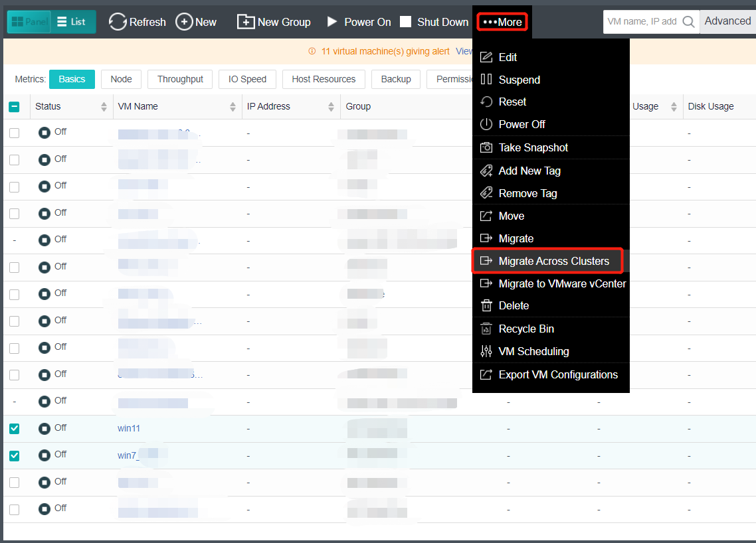The image size is (756, 543).
Task: Switch to List view toggle
Action: (x=73, y=22)
